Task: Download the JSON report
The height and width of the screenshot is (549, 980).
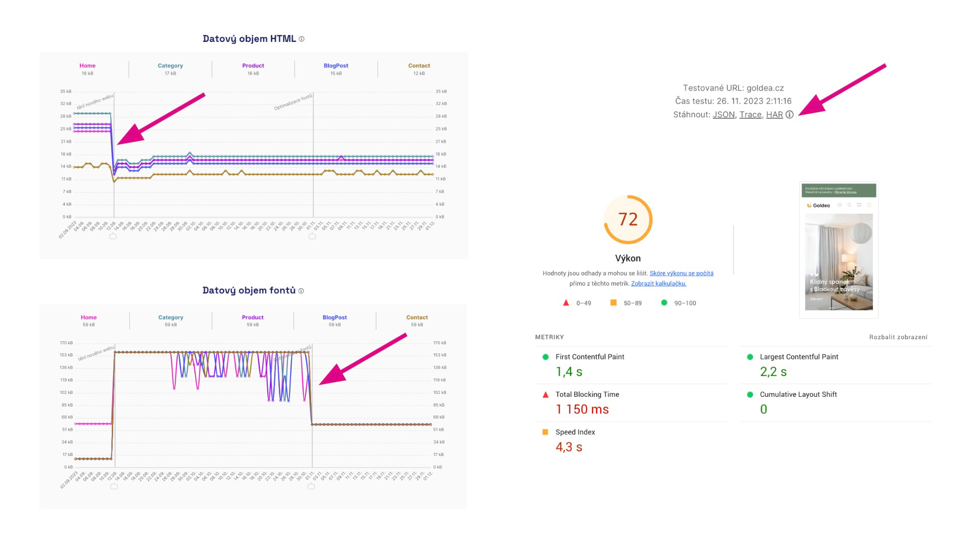Action: [723, 115]
